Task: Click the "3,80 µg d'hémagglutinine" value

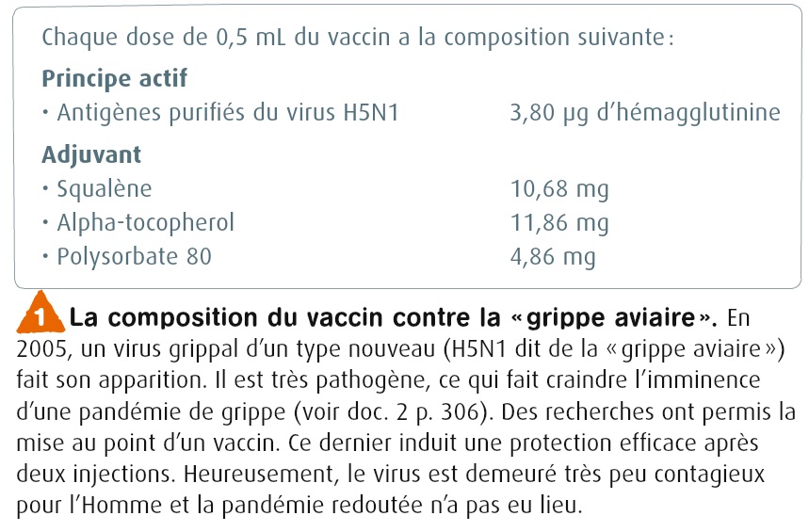Action: point(644,113)
